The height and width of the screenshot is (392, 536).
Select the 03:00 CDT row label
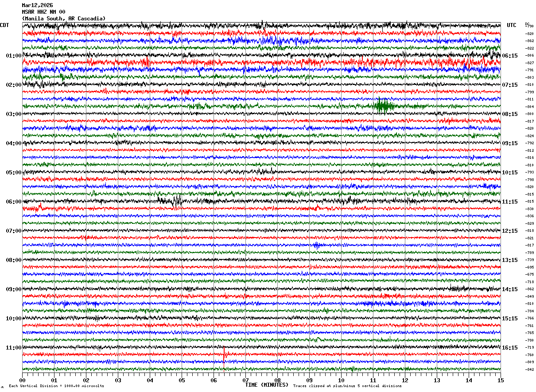(14, 114)
